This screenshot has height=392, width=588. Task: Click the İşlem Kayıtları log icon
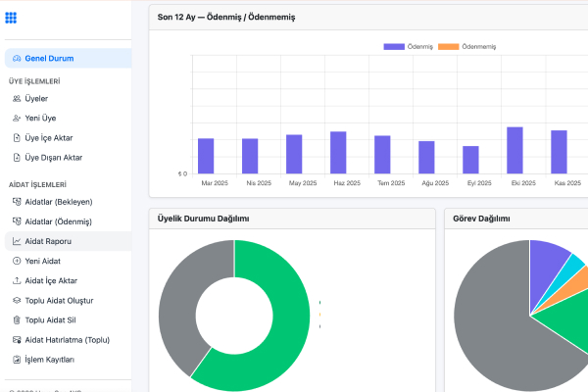(17, 360)
